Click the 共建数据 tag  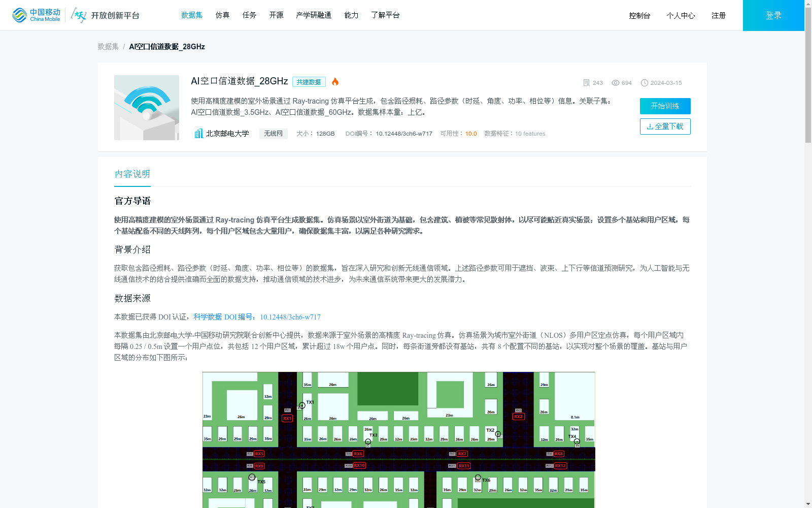pos(309,82)
